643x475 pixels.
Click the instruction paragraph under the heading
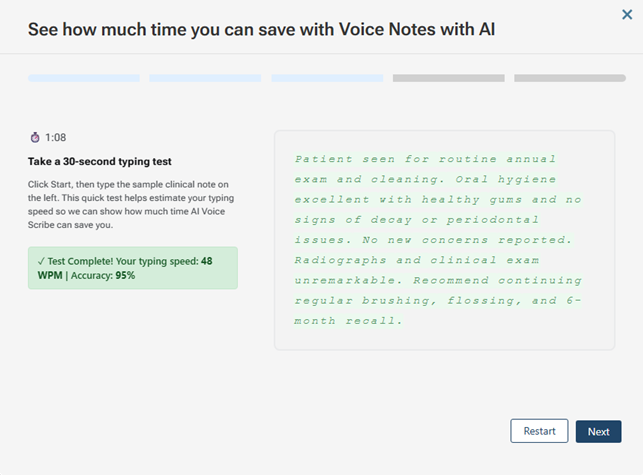click(132, 204)
